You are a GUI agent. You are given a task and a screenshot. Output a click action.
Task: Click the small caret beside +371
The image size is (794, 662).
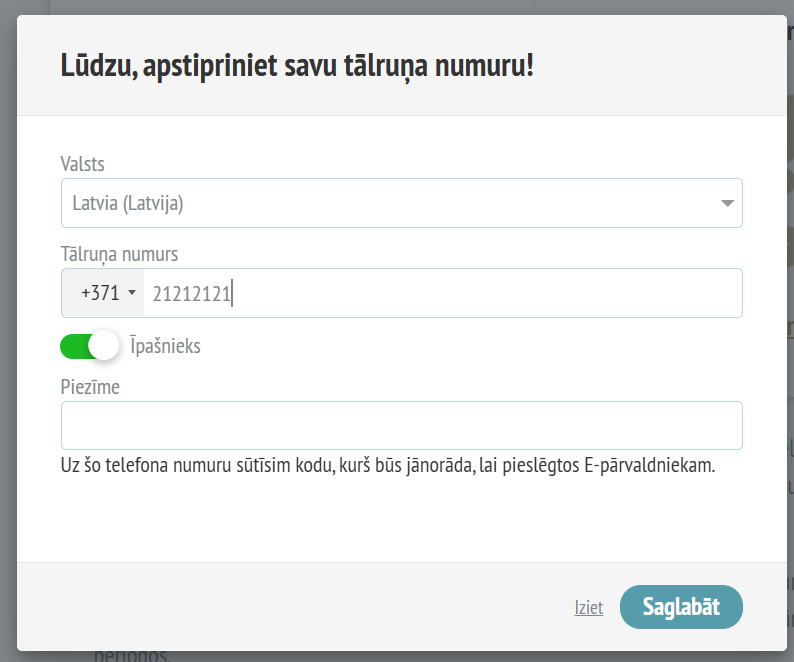coord(132,292)
